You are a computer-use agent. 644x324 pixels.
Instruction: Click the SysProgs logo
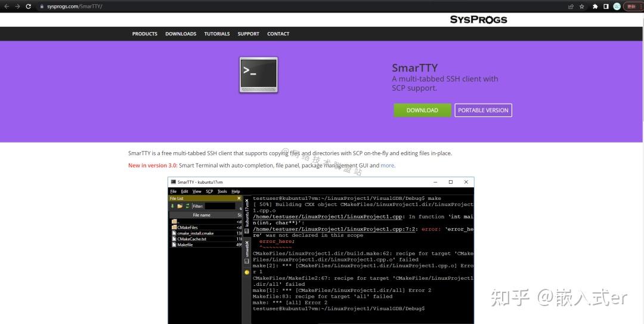tap(478, 20)
